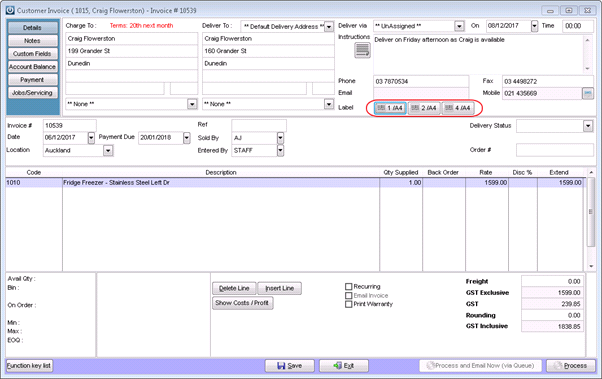Tick the Print Warranty checkbox
This screenshot has height=379, width=602.
[x=349, y=304]
